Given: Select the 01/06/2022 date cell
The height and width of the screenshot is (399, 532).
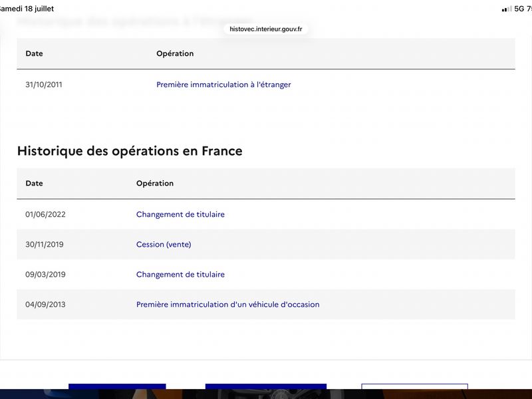Looking at the screenshot, I should point(45,214).
